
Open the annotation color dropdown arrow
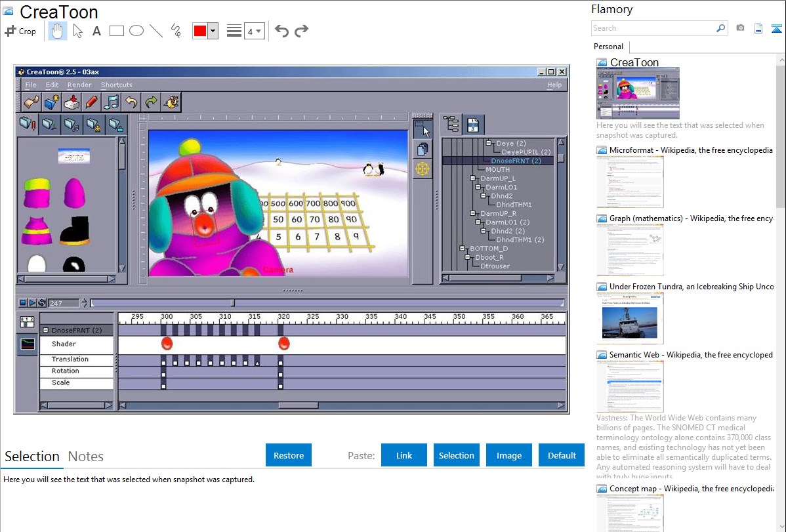pos(213,31)
